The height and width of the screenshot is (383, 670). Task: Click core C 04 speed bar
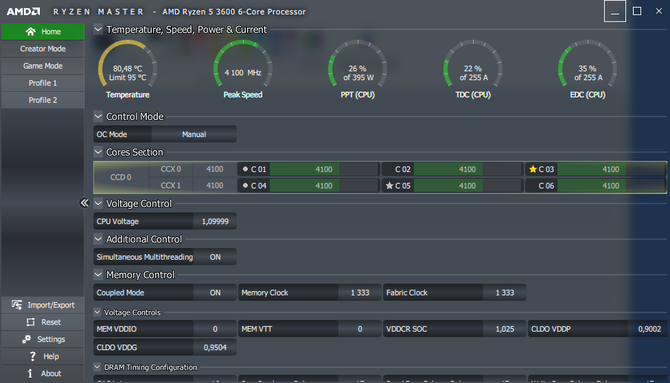(x=324, y=186)
